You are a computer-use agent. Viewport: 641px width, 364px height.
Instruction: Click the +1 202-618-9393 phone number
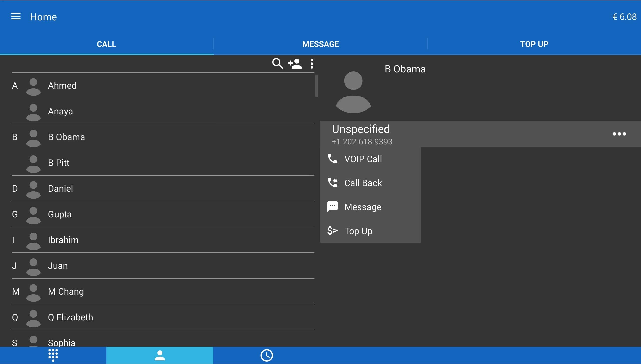362,142
